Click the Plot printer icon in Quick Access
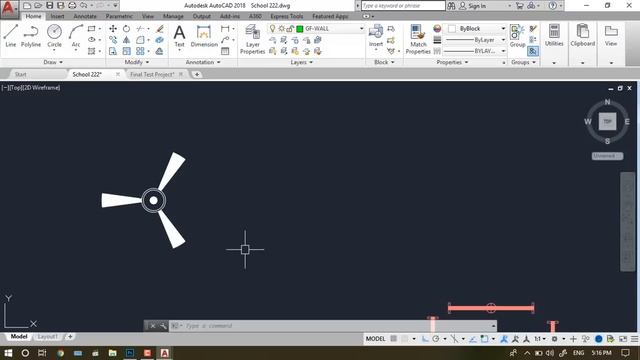This screenshot has width=640, height=360. coord(72,6)
